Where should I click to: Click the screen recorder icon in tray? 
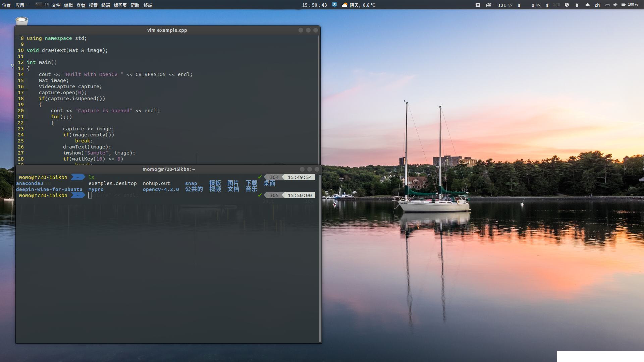click(489, 5)
